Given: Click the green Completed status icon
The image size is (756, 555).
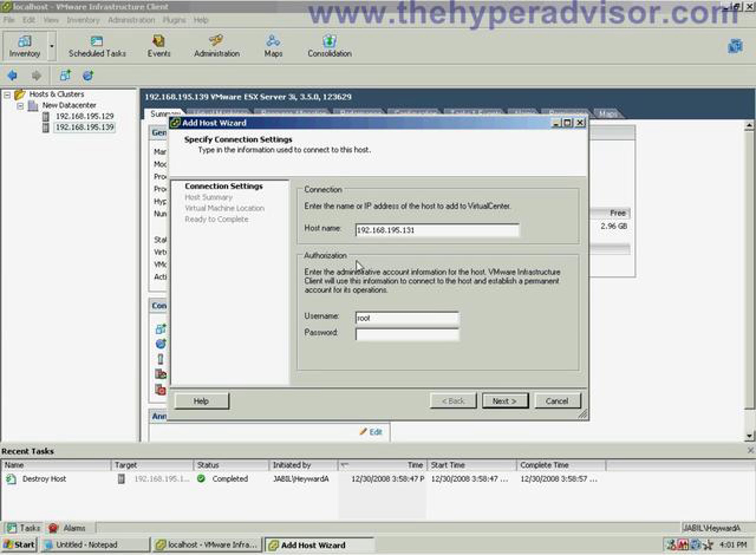Looking at the screenshot, I should 201,479.
